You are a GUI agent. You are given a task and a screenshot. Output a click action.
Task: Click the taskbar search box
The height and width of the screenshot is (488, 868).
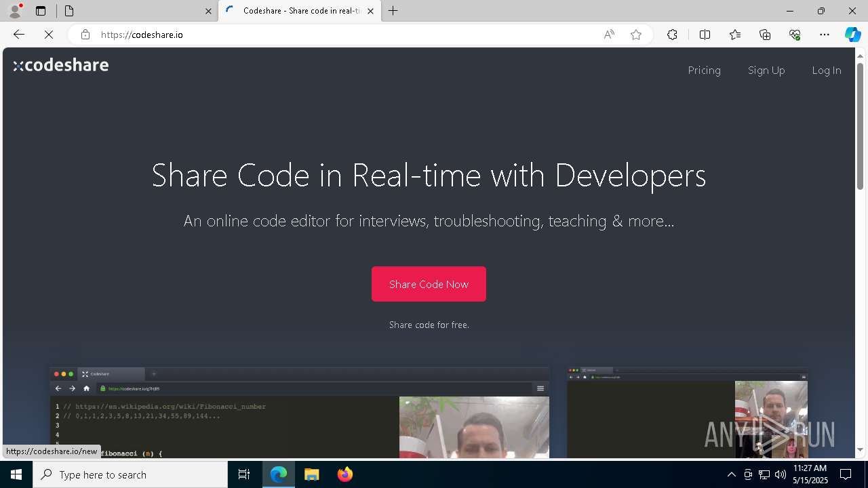[x=130, y=474]
